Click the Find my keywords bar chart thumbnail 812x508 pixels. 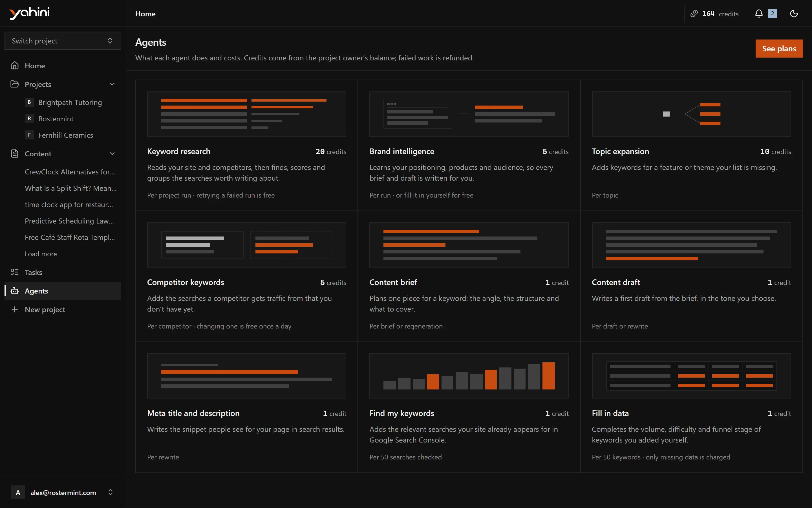click(469, 376)
